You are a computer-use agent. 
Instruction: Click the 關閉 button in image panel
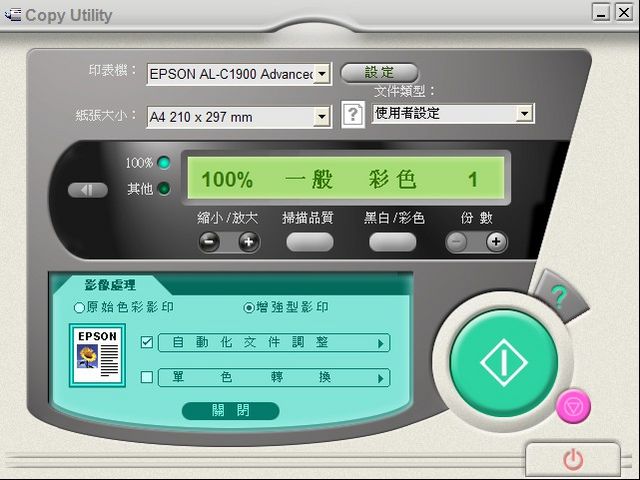tap(231, 410)
